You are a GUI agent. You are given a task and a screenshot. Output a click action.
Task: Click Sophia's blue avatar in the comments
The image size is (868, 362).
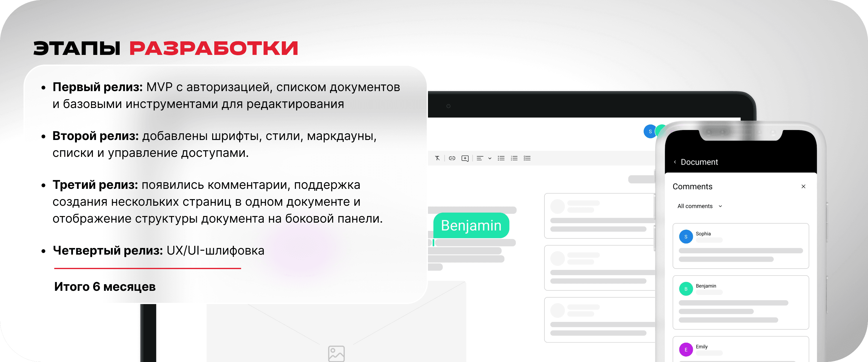[x=686, y=237]
